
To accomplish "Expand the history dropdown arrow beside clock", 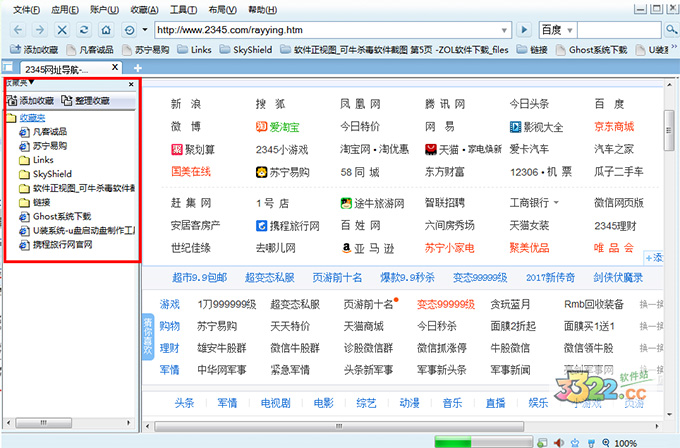I will [145, 30].
